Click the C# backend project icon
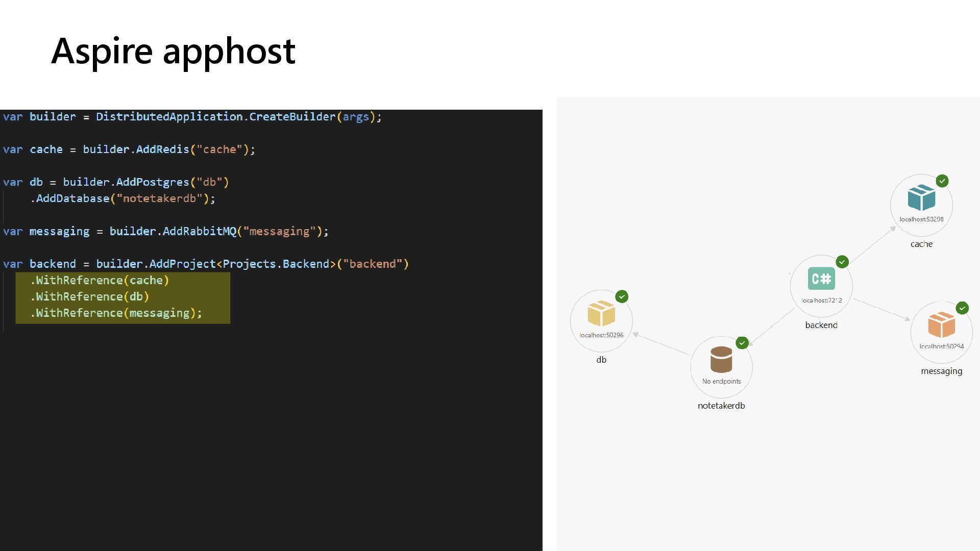980x551 pixels. pos(821,279)
